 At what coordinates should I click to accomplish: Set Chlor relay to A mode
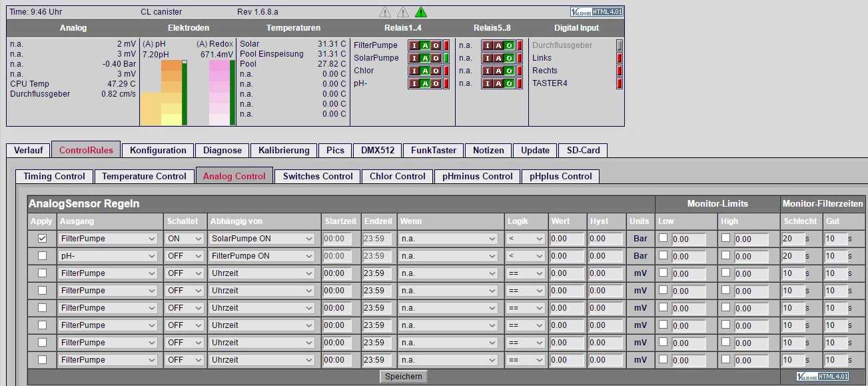[x=425, y=71]
